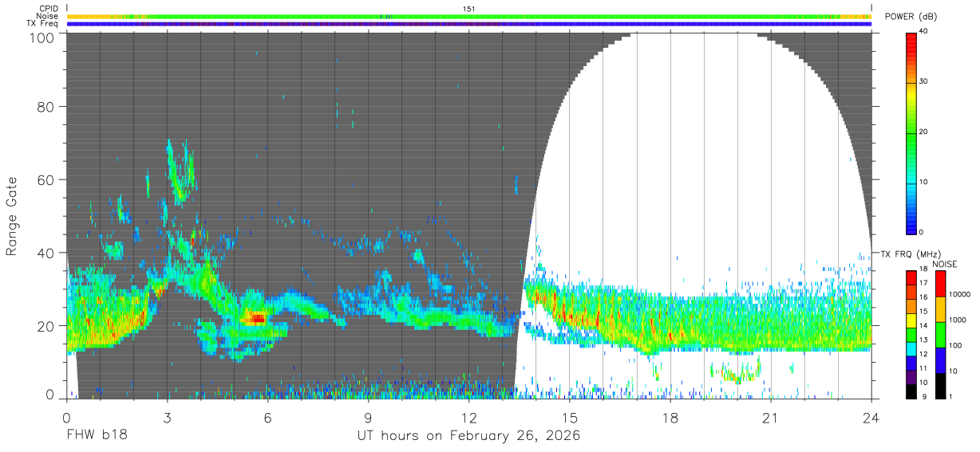Click the noise color legend bar

pyautogui.click(x=939, y=334)
